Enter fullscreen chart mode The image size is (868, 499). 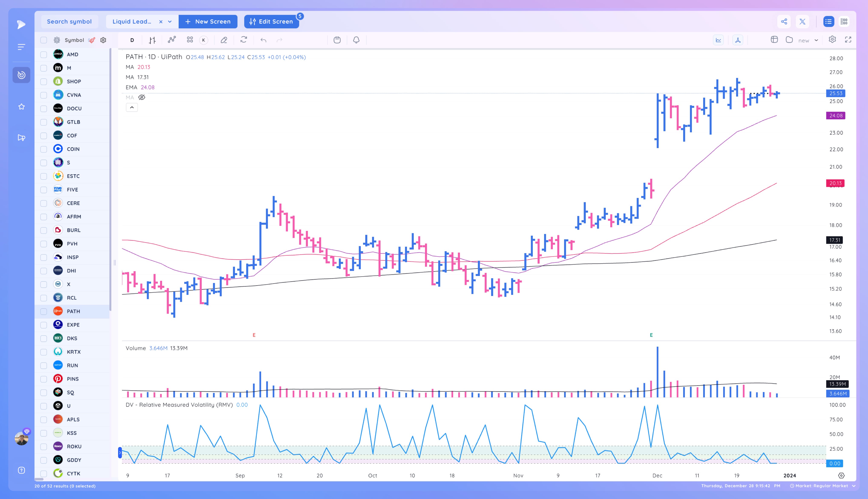click(x=848, y=40)
